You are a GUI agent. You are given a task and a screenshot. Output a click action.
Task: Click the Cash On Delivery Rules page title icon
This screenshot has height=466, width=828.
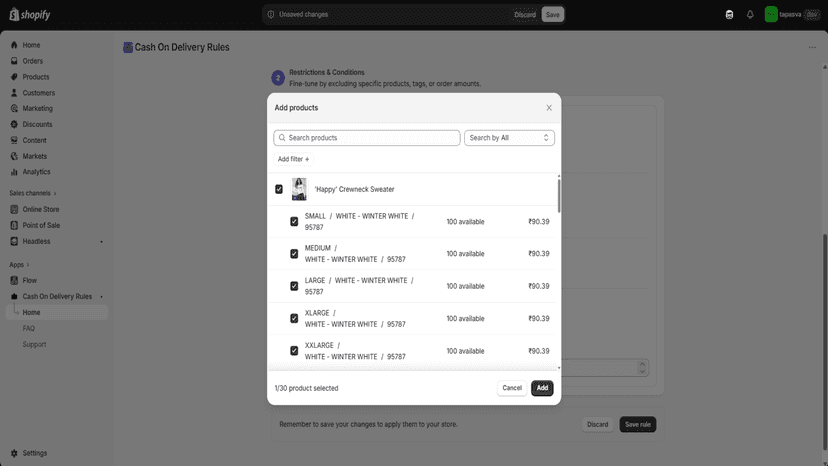128,48
